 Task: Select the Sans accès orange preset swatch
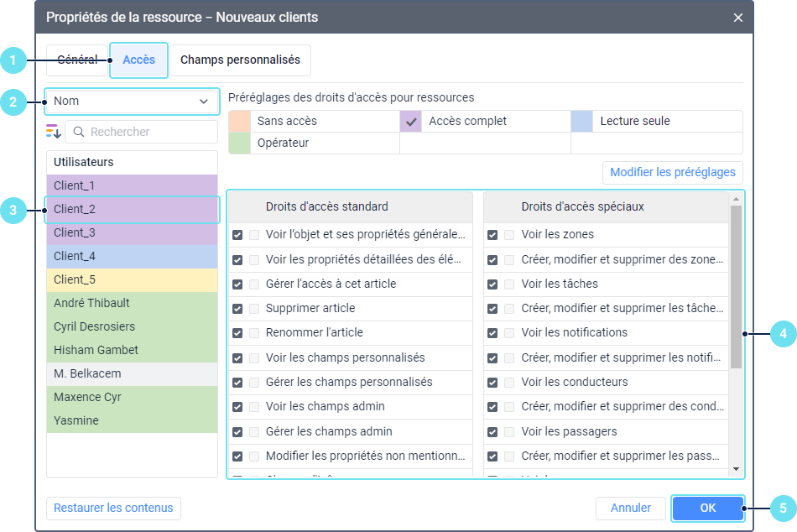point(240,121)
